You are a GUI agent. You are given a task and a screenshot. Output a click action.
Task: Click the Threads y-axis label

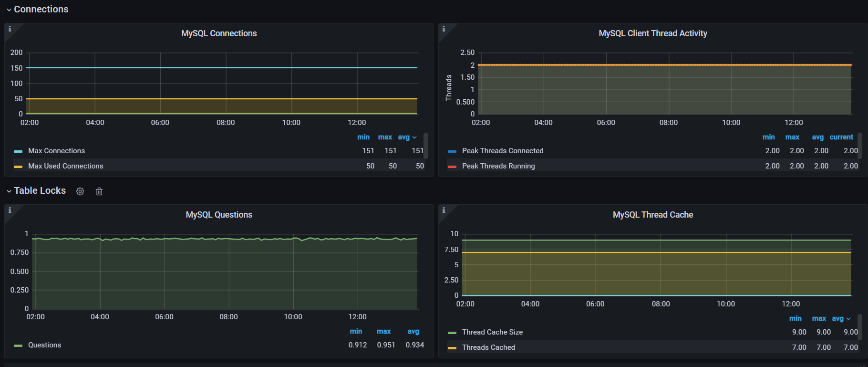[448, 88]
